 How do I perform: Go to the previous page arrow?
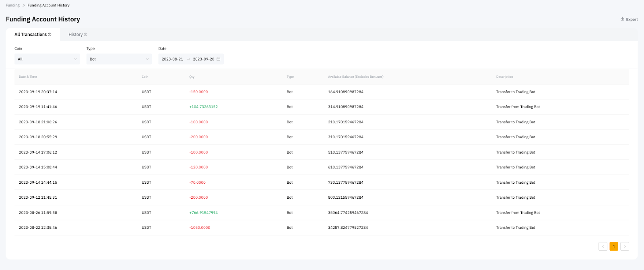pyautogui.click(x=603, y=246)
